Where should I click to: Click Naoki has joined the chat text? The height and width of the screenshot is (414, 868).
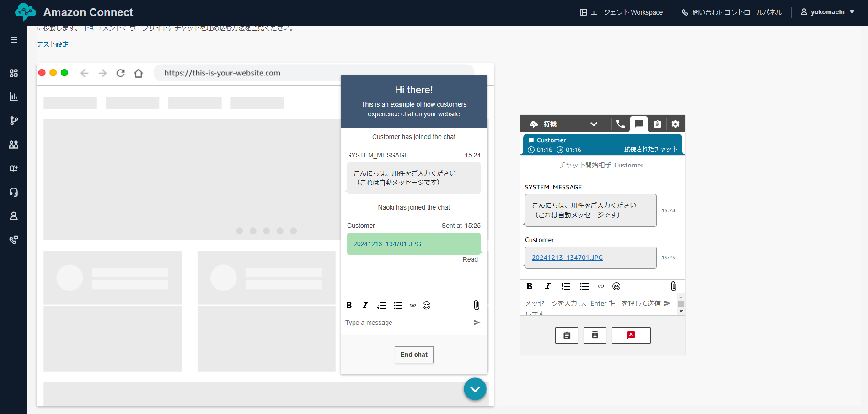point(414,207)
